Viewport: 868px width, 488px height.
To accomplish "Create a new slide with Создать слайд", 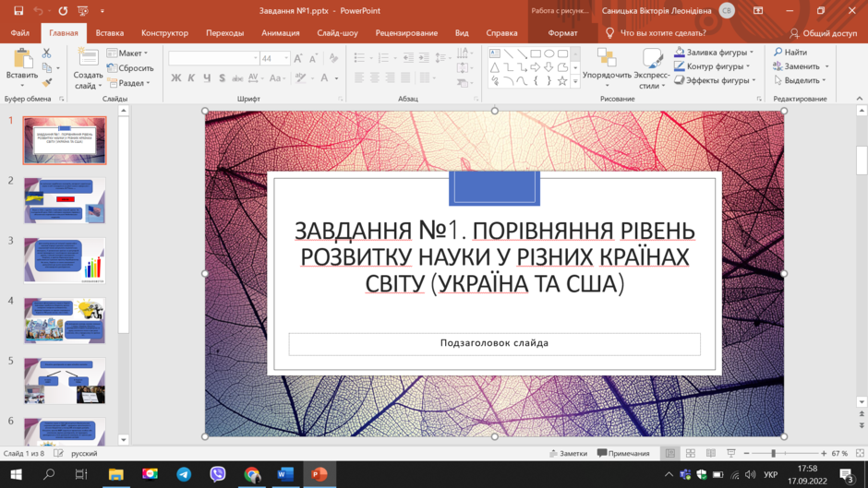I will pos(88,68).
